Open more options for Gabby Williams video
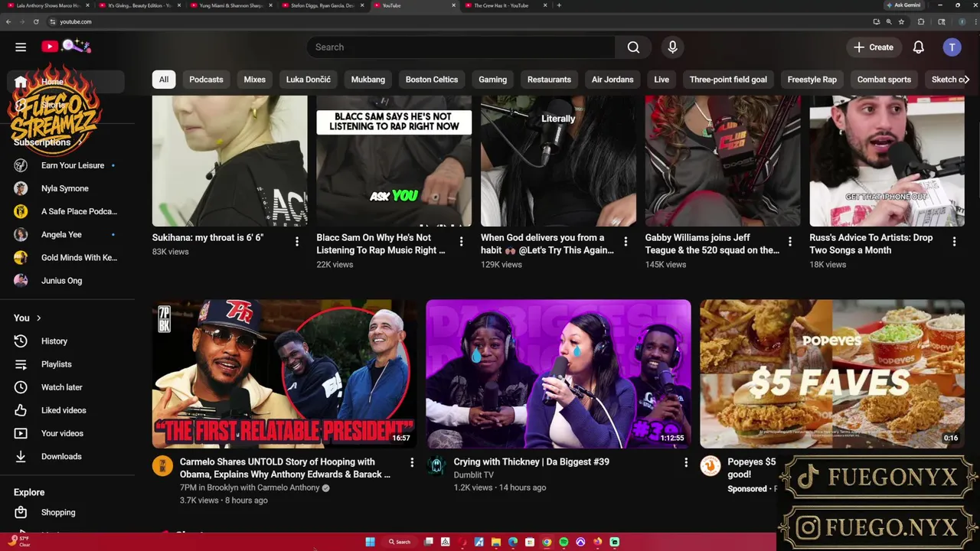Viewport: 980px width, 551px height. click(790, 242)
